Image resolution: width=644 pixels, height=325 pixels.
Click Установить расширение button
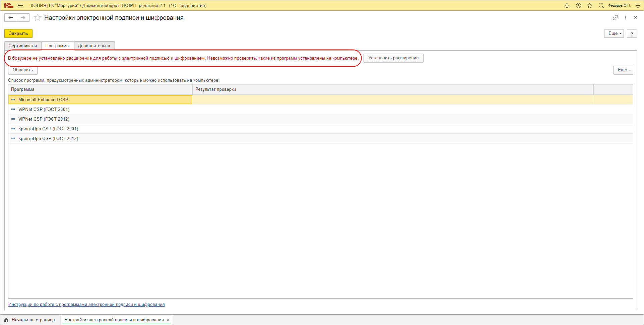[393, 58]
